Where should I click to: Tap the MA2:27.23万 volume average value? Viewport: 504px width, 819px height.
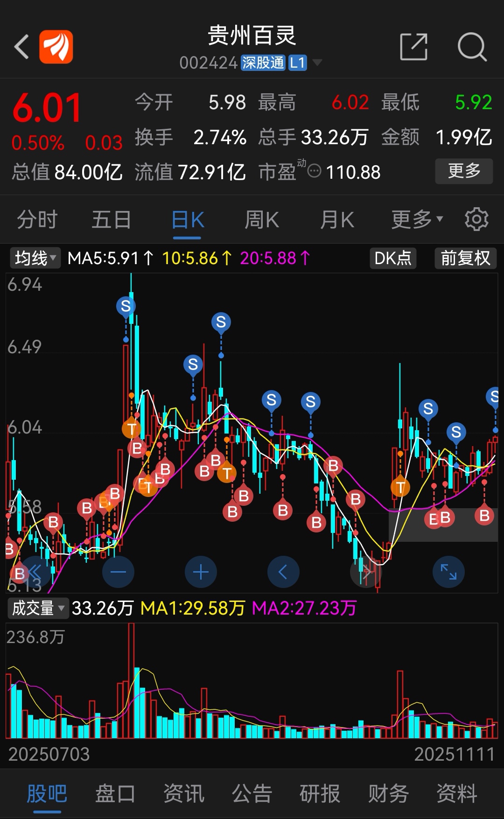[x=304, y=608]
